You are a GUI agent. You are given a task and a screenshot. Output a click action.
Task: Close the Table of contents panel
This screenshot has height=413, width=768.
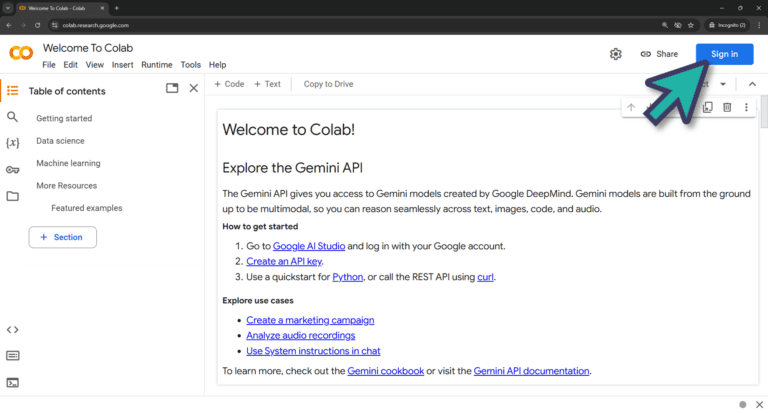[194, 88]
